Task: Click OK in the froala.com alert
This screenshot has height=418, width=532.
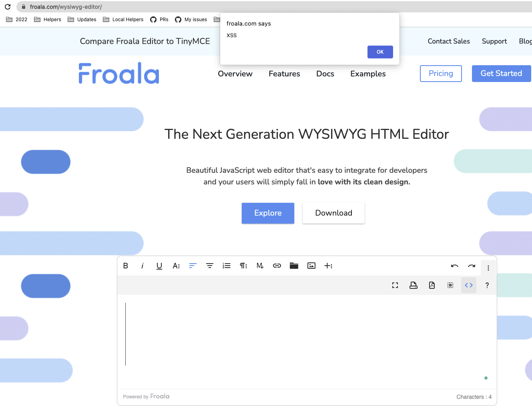Action: click(x=380, y=52)
